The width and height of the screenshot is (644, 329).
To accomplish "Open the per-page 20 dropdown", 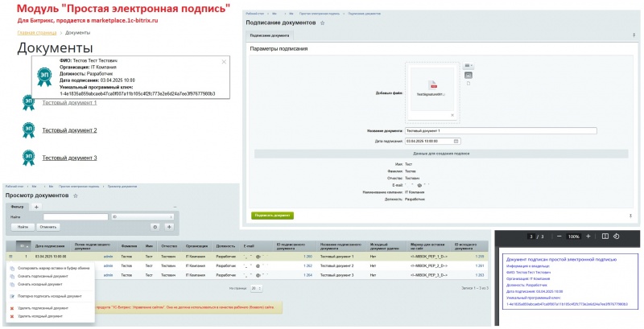I will pyautogui.click(x=256, y=289).
